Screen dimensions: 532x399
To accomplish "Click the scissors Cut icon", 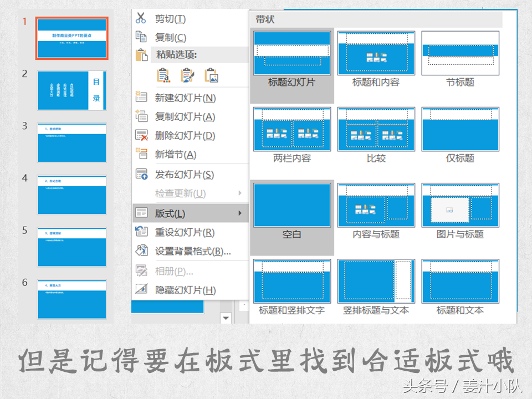I will (140, 18).
